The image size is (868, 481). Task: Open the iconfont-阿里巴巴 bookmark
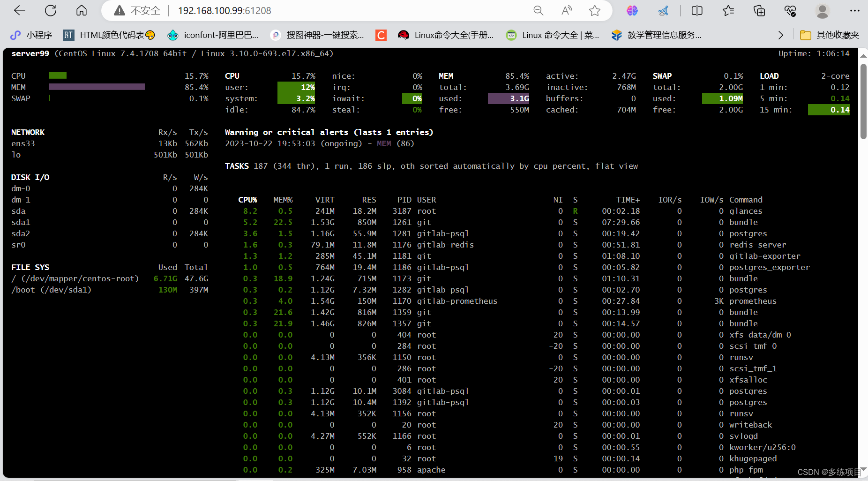tap(213, 35)
